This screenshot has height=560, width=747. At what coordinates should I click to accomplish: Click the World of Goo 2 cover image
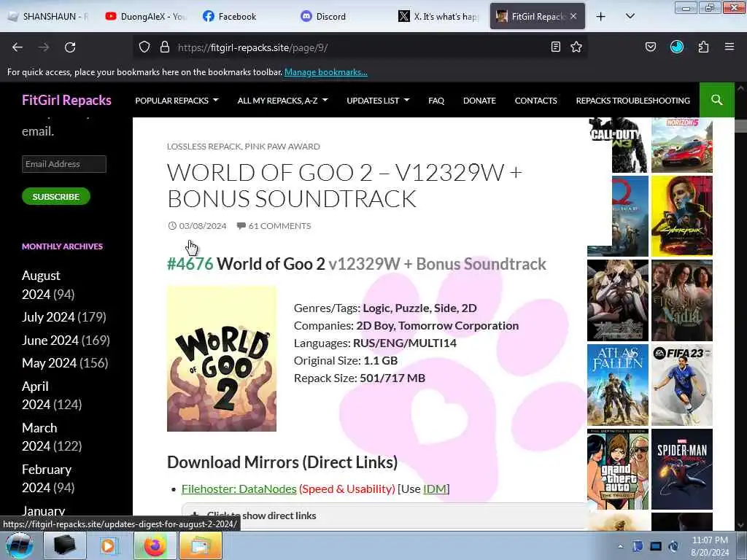(222, 359)
